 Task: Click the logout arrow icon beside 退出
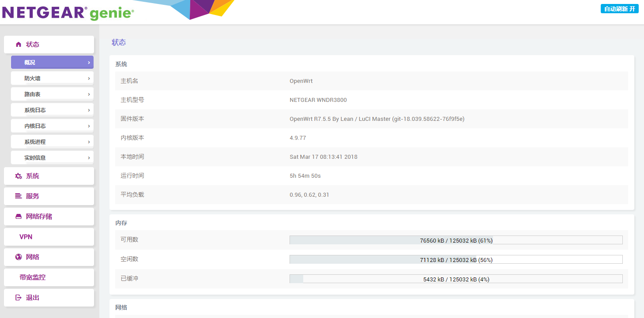19,298
